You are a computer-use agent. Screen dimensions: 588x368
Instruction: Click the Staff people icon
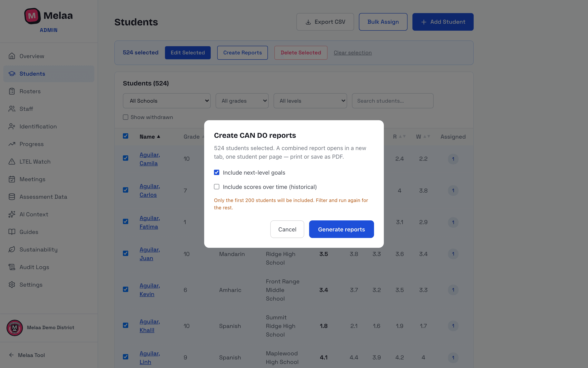coord(12,109)
